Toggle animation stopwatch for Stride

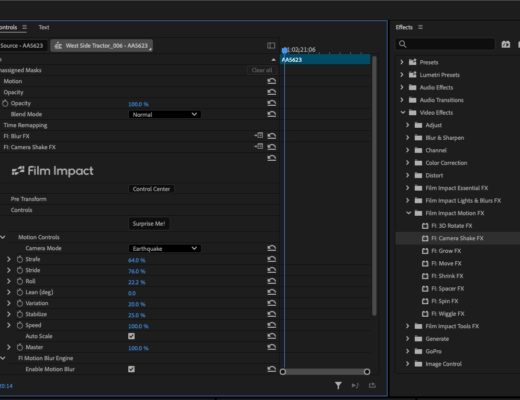(x=20, y=270)
